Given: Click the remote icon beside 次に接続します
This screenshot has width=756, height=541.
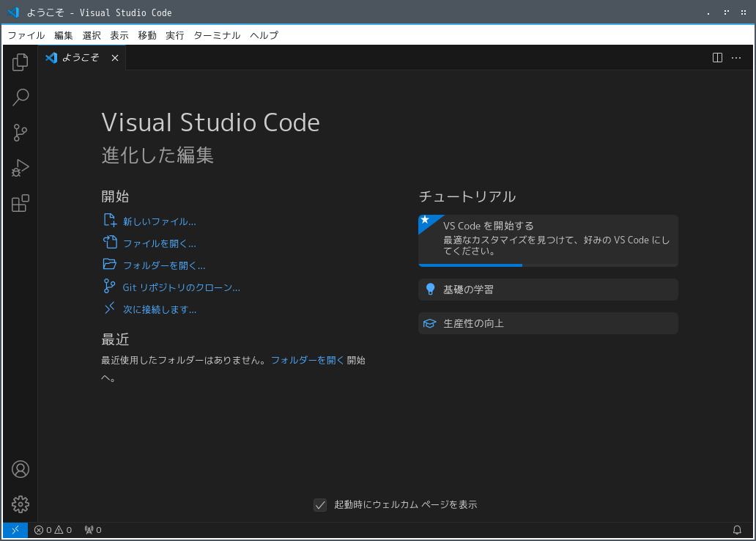Looking at the screenshot, I should (x=109, y=307).
